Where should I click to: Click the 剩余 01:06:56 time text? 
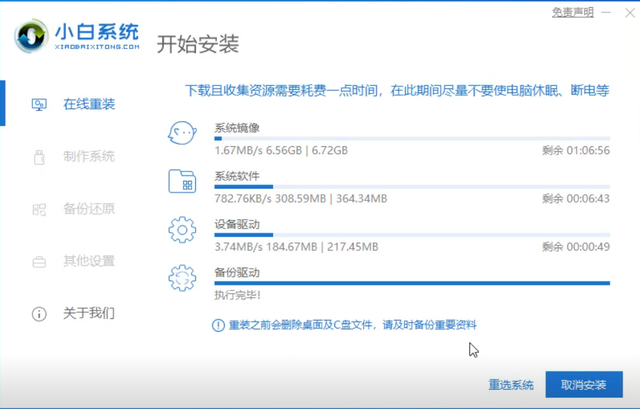(576, 151)
